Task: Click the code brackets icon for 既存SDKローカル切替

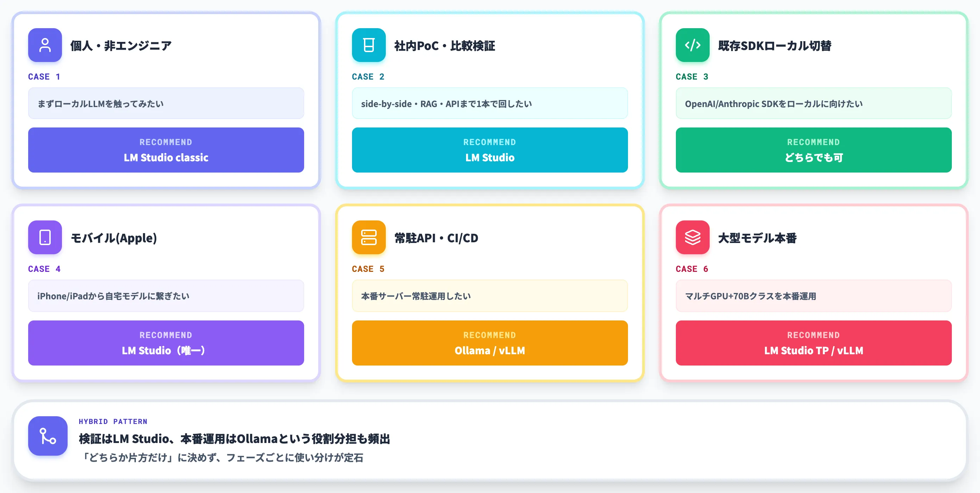Action: (692, 45)
